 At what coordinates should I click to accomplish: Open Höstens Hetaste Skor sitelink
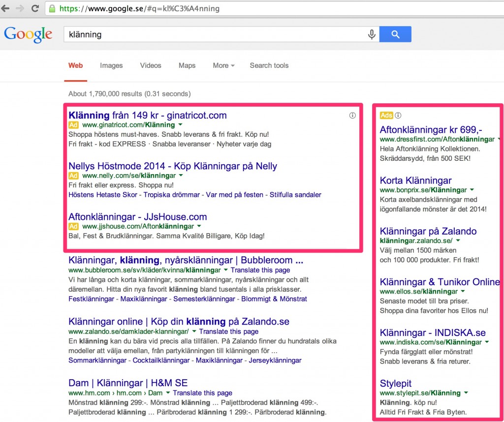(103, 195)
